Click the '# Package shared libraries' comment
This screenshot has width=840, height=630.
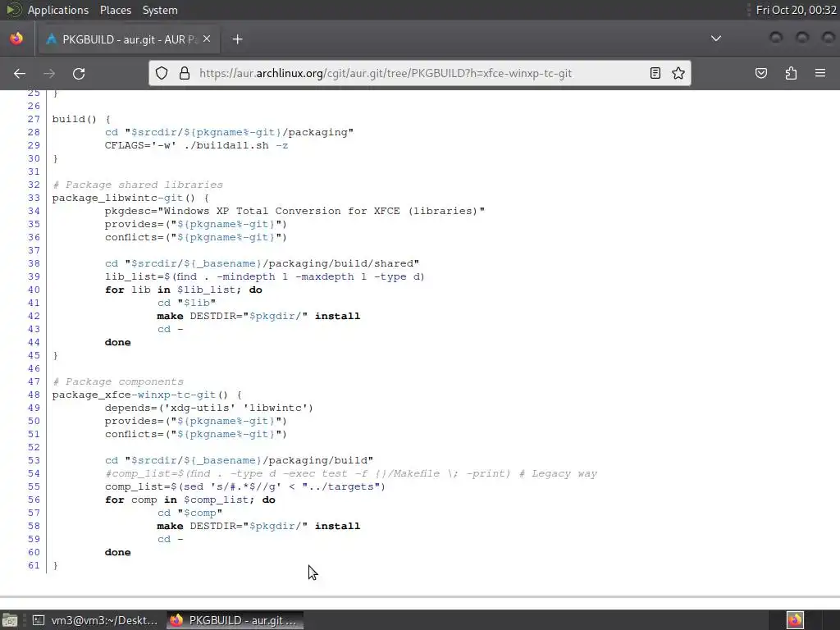[x=138, y=185]
